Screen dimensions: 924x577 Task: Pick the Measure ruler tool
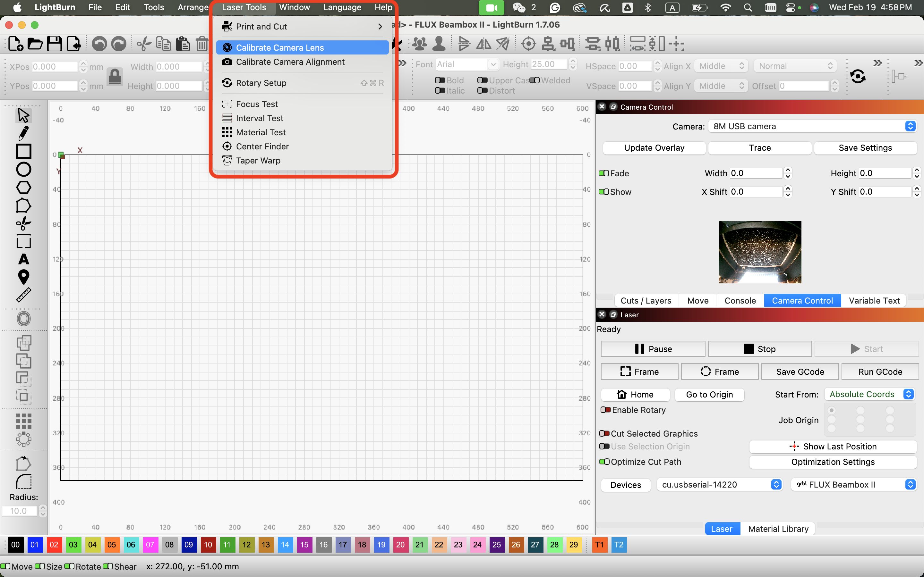tap(23, 295)
